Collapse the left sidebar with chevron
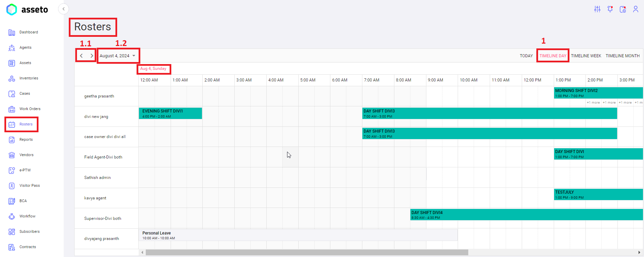 [63, 9]
